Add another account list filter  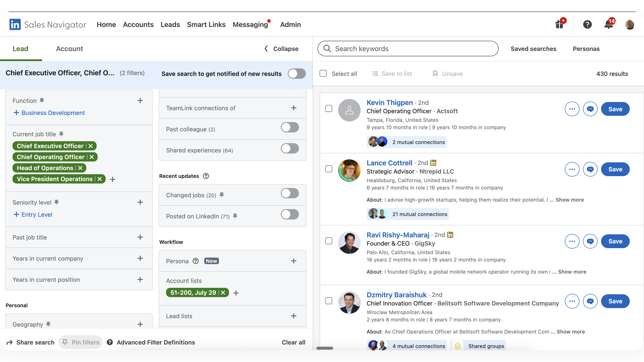236,293
